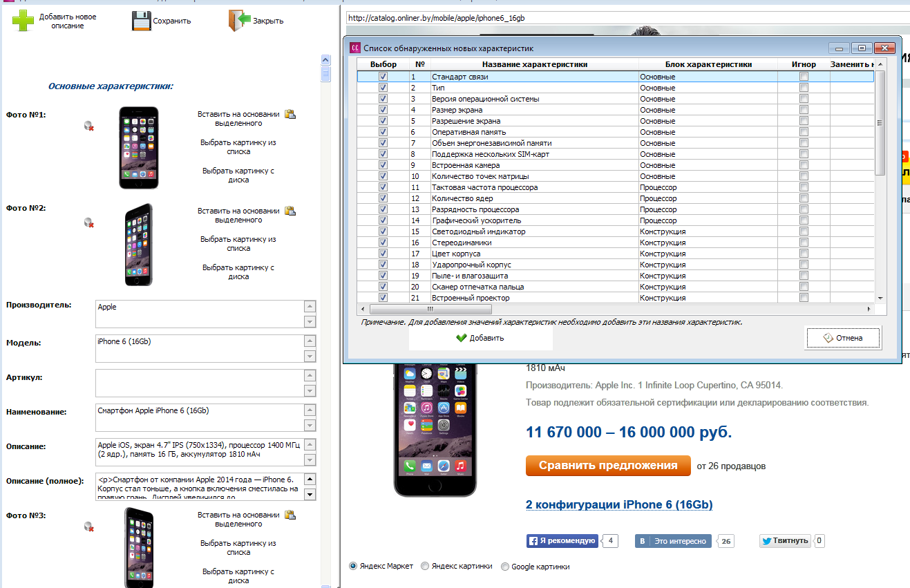This screenshot has height=588, width=910.
Task: Open 2 конфигурации iPhone 6 link
Action: (619, 505)
